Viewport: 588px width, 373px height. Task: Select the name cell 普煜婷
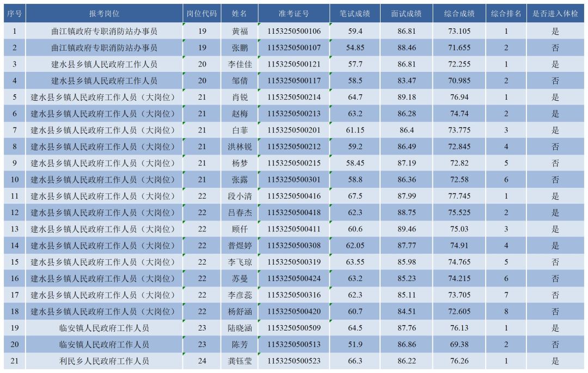pyautogui.click(x=240, y=246)
